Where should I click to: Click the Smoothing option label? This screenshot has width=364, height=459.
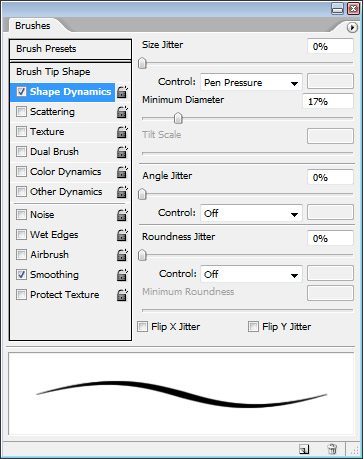point(54,275)
